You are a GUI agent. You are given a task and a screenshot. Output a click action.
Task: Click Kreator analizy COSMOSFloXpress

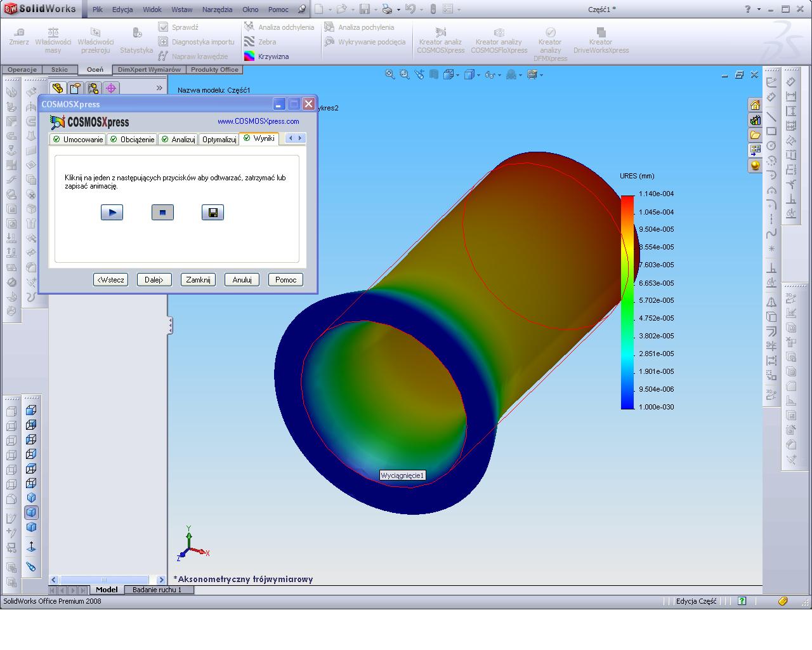pos(499,40)
